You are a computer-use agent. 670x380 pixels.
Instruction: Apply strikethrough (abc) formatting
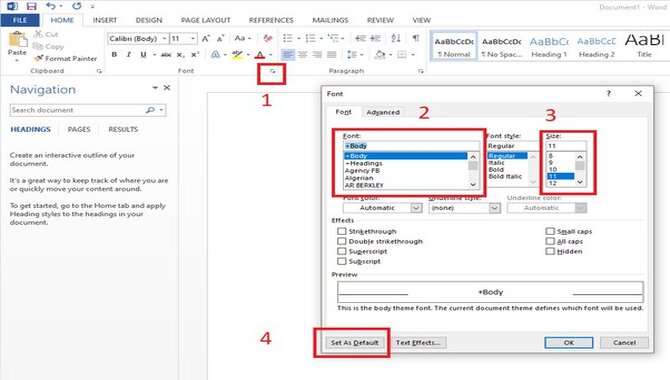tap(166, 55)
